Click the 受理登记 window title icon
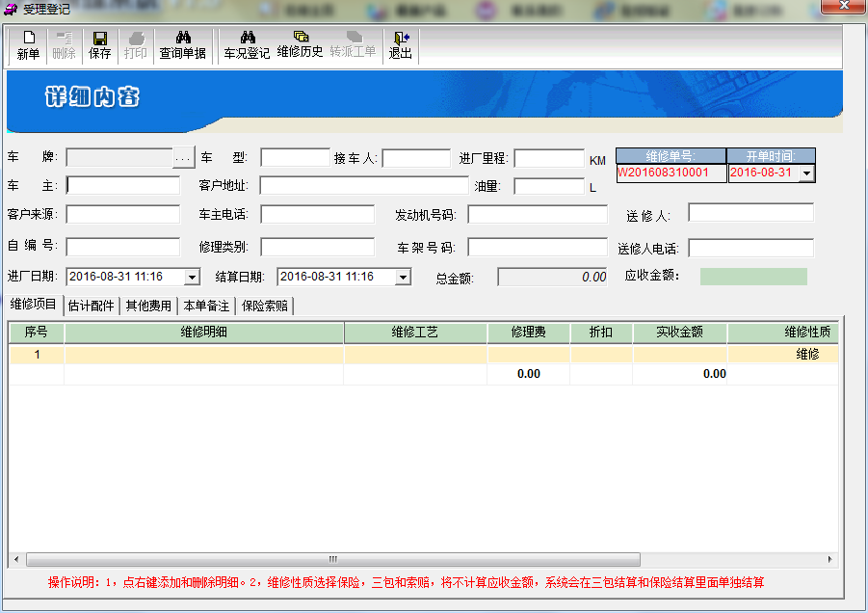The image size is (868, 613). coord(11,10)
